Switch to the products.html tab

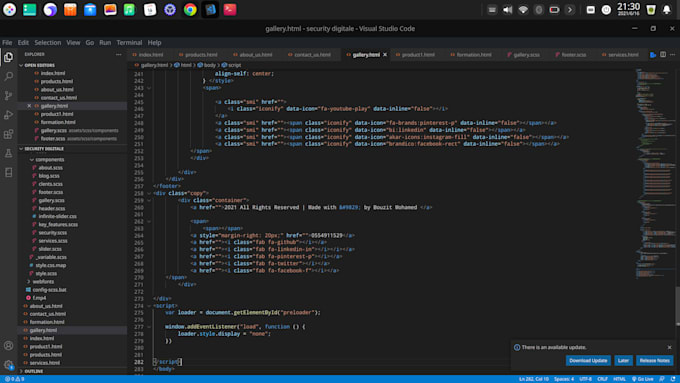(201, 55)
